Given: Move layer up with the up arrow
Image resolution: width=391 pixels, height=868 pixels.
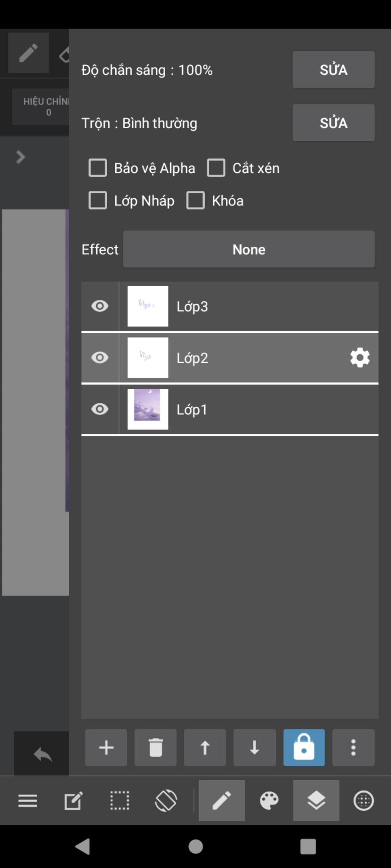Looking at the screenshot, I should [205, 747].
